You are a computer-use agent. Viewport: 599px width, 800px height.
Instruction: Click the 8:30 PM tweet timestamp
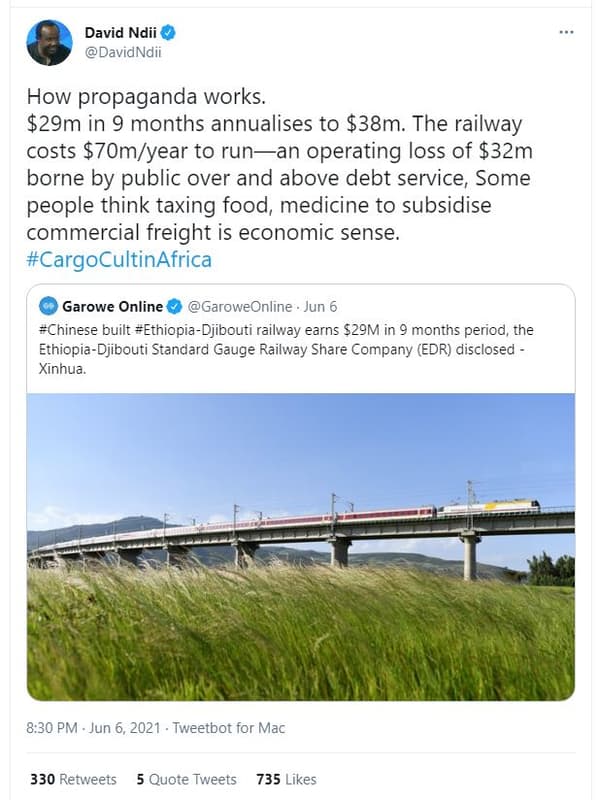pos(46,730)
